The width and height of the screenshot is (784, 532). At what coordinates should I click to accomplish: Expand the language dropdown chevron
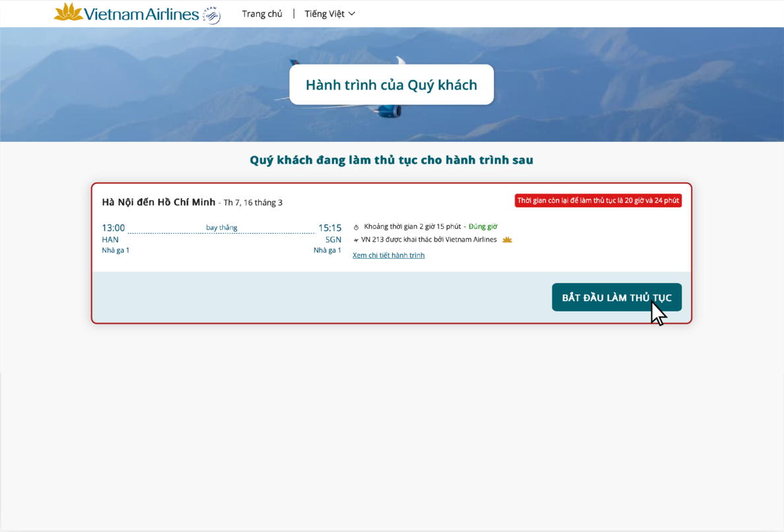click(351, 13)
